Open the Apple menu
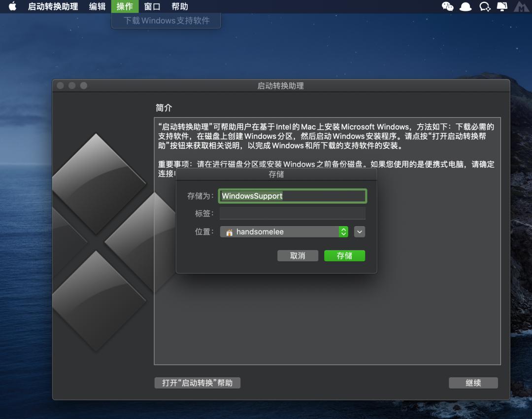 [x=12, y=6]
